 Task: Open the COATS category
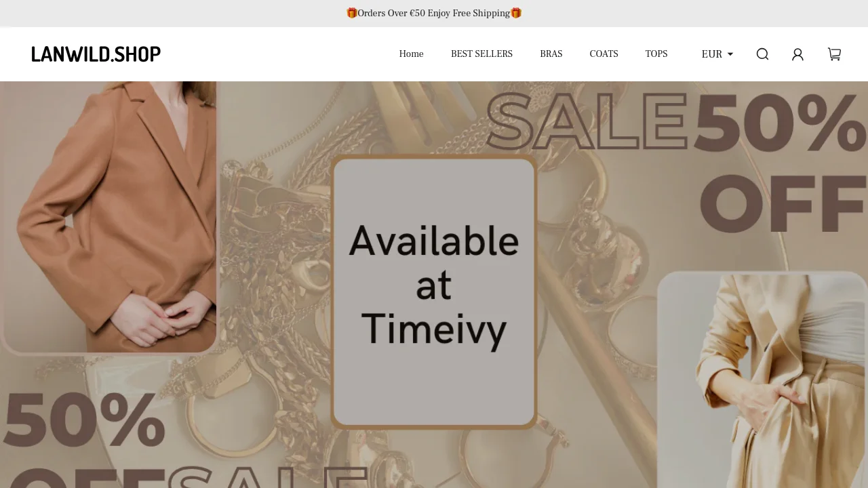[604, 54]
